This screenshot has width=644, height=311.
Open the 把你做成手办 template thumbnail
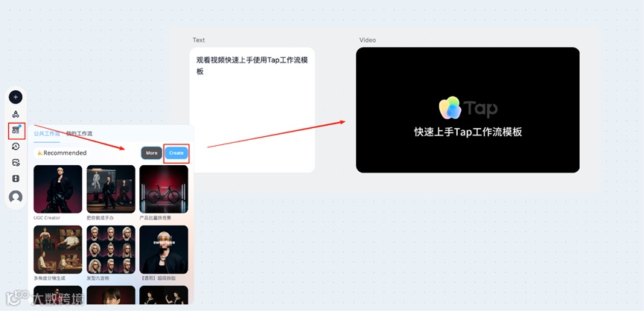[x=111, y=189]
